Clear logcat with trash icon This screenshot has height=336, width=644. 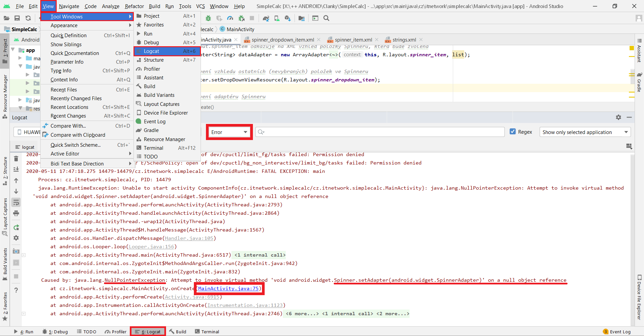(x=16, y=158)
